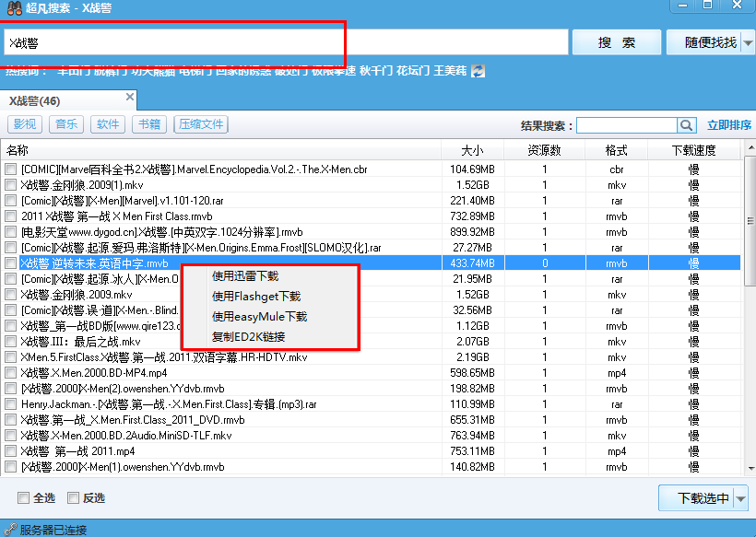Filter results by 音乐
756x537 pixels.
tap(66, 124)
